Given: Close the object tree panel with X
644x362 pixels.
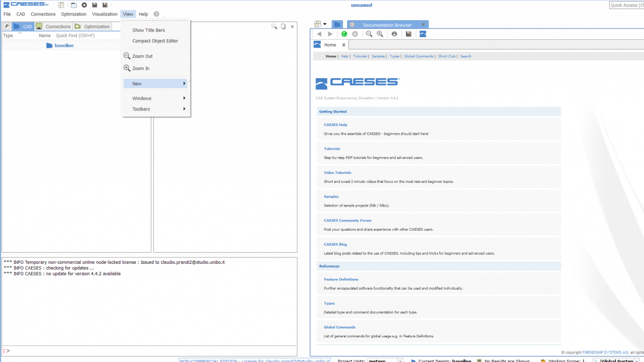Looking at the screenshot, I should pyautogui.click(x=292, y=26).
